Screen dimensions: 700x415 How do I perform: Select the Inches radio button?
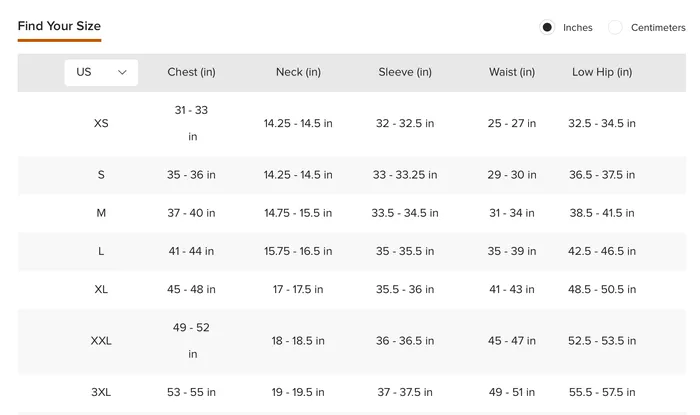(x=547, y=27)
